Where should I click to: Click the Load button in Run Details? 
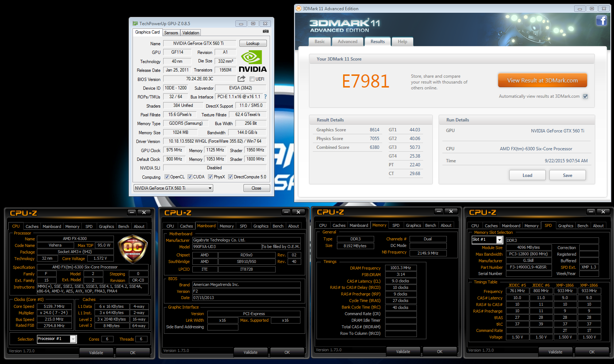(x=527, y=175)
